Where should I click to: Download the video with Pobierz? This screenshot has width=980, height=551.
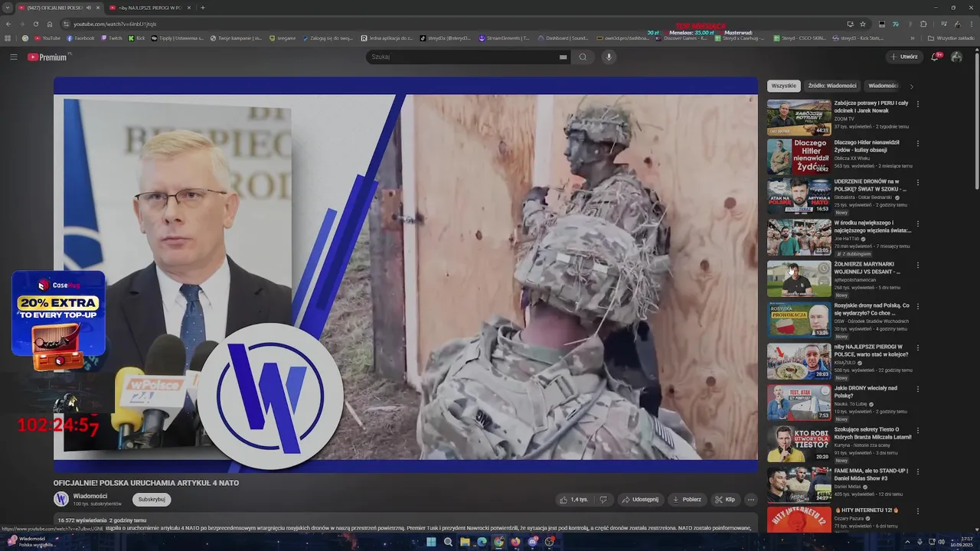pos(687,500)
